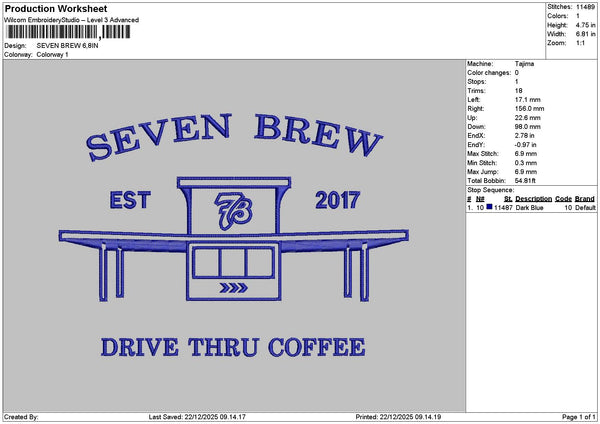Viewport: 600px width, 424px height.
Task: Click the 2017 text in the design
Action: [x=338, y=200]
